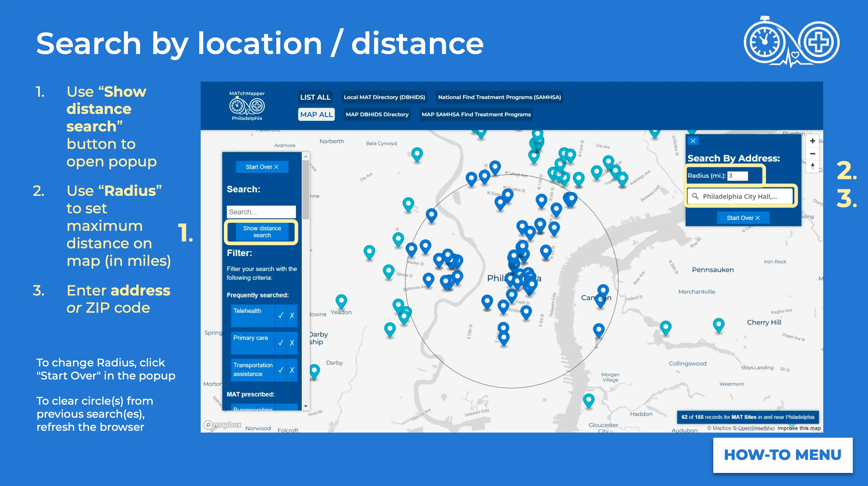Open the Mapbox attribution link
The height and width of the screenshot is (486, 868).
(719, 428)
